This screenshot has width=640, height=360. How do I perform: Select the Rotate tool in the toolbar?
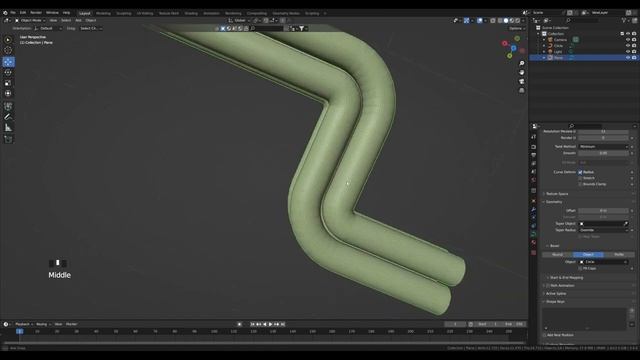pos(8,72)
